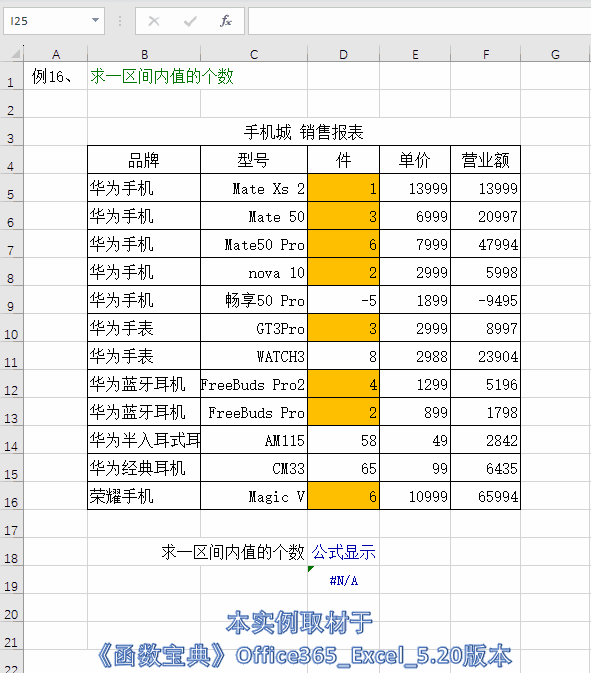Screen dimensions: 591x673
Task: Click price cell 899
Action: 415,412
